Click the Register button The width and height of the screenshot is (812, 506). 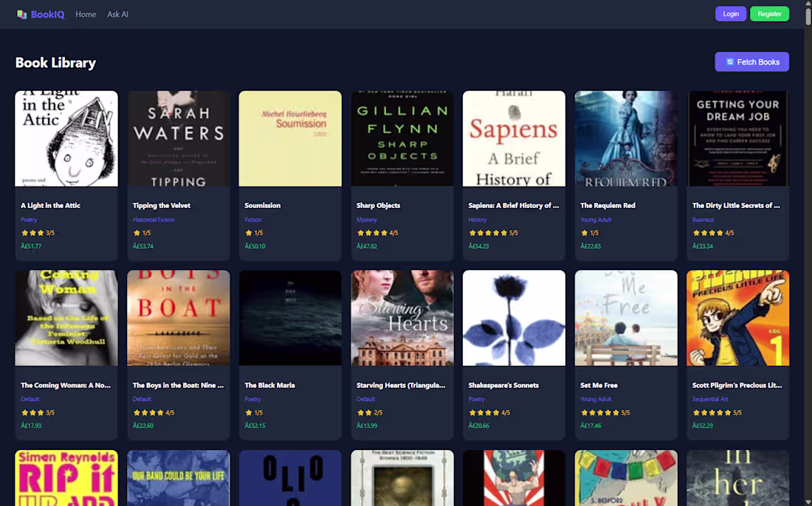pyautogui.click(x=769, y=14)
